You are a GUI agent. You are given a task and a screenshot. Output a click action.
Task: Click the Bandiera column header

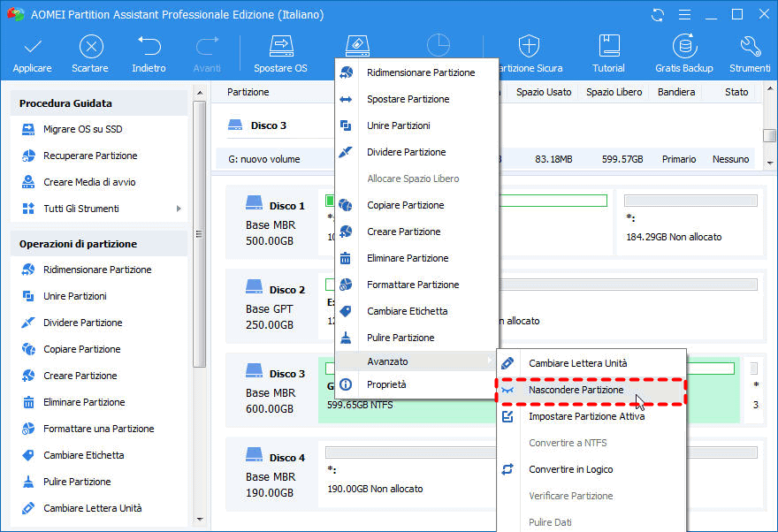click(675, 92)
